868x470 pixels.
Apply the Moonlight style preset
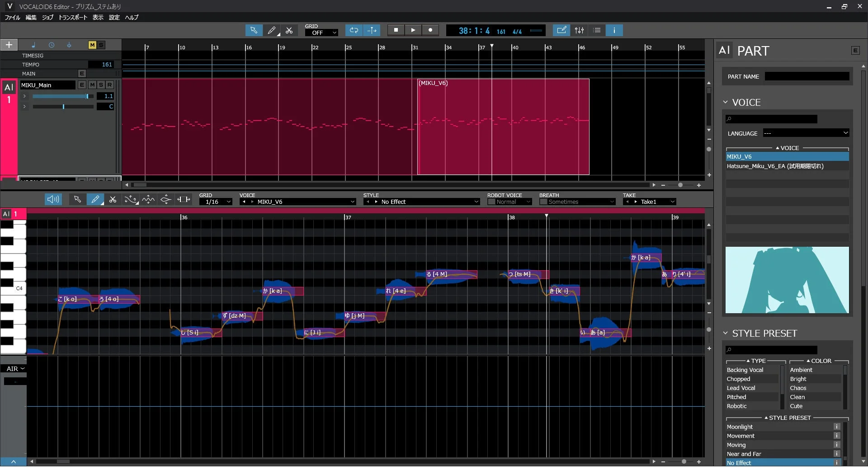pyautogui.click(x=740, y=426)
